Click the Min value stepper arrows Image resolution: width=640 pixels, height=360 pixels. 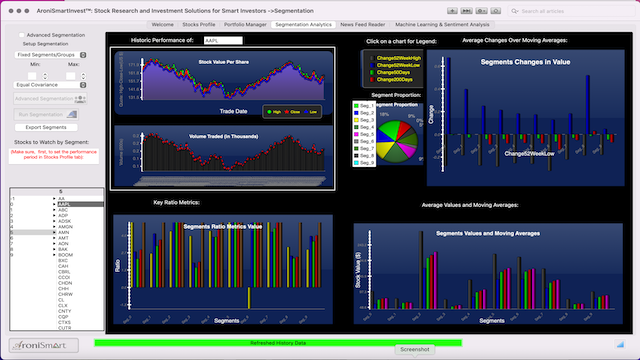click(x=45, y=76)
